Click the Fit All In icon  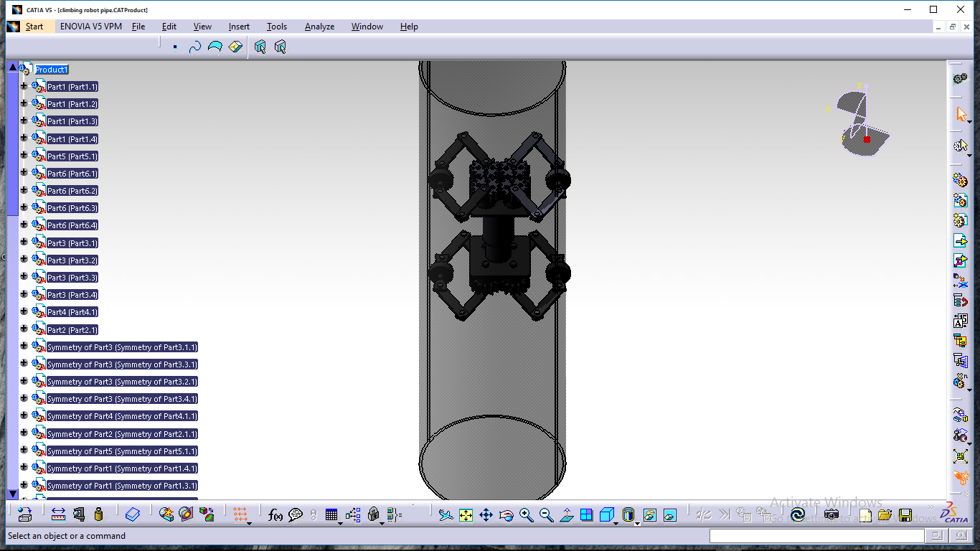[x=466, y=514]
